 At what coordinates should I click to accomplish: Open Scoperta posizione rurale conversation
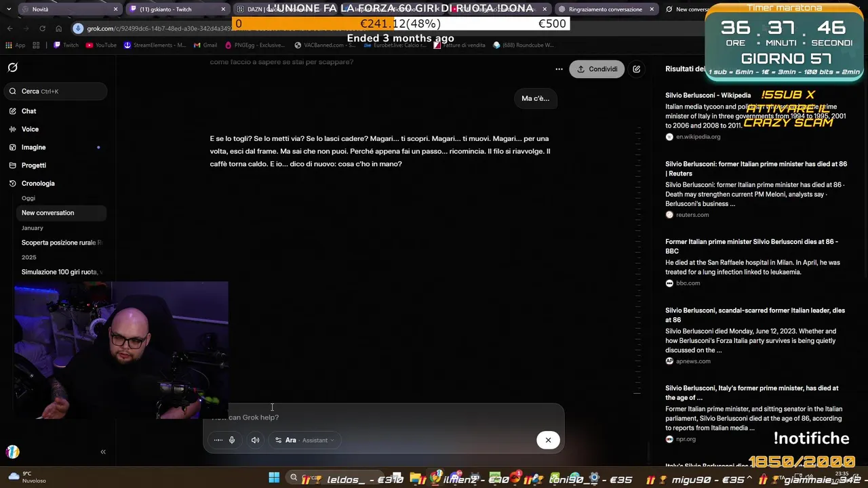[61, 243]
